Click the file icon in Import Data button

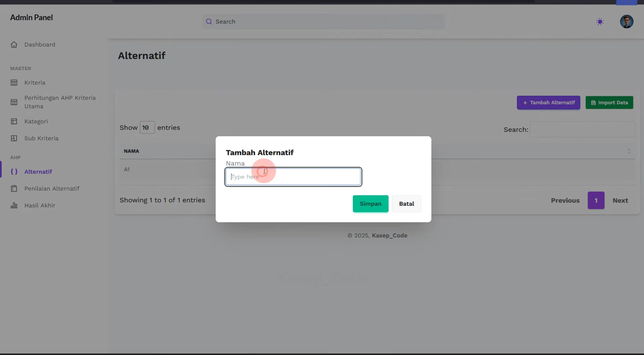(593, 103)
